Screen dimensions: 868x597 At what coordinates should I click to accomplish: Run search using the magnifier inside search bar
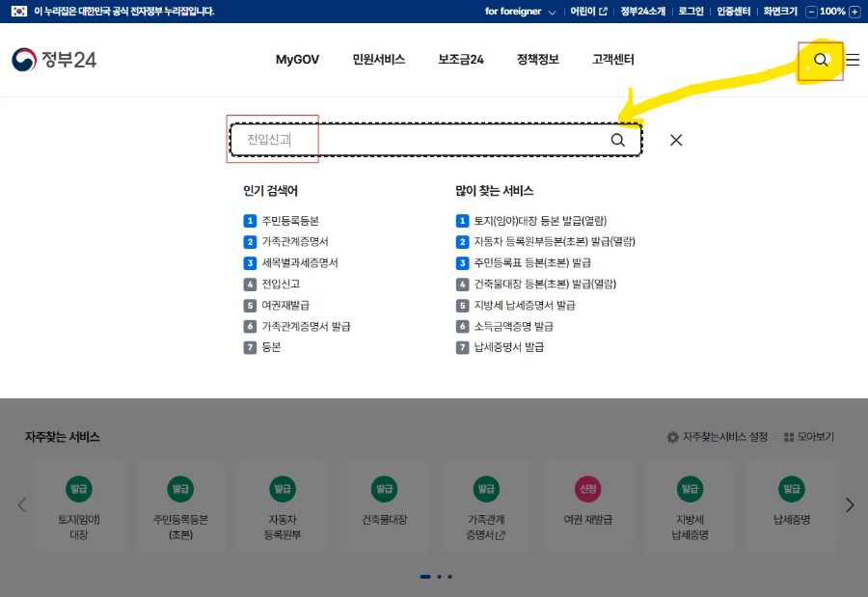618,140
